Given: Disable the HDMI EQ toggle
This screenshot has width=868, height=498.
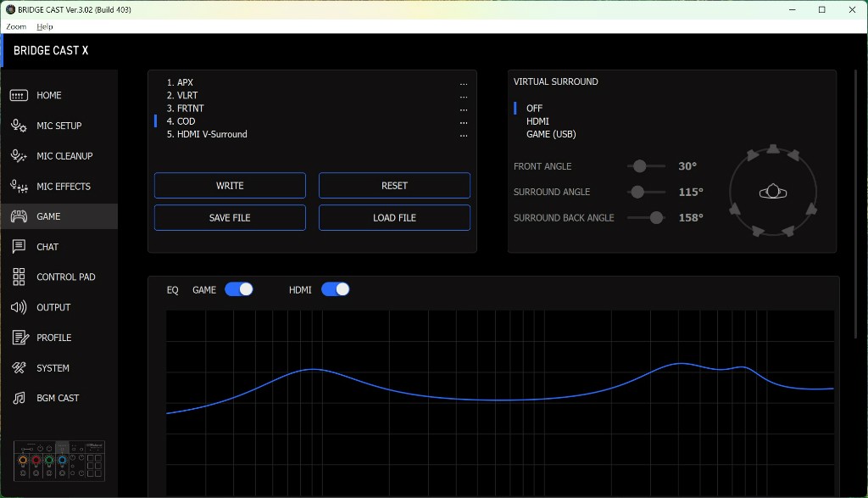Looking at the screenshot, I should pos(335,289).
